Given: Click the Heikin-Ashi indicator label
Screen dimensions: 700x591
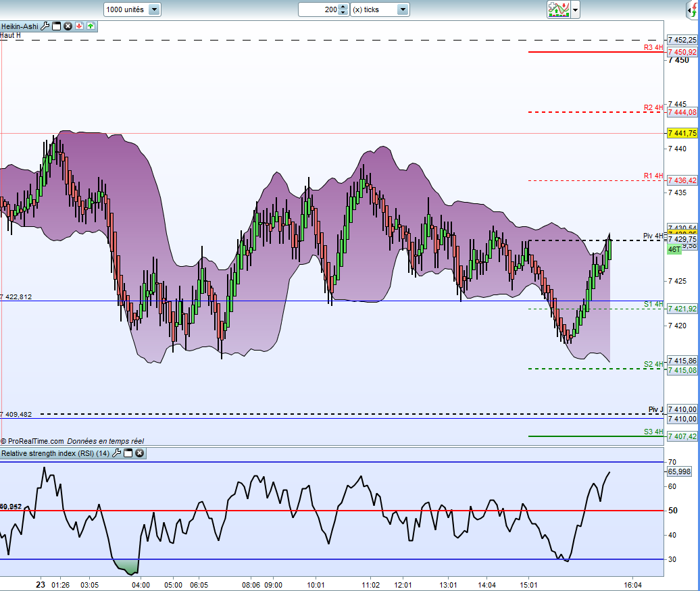Looking at the screenshot, I should [20, 26].
